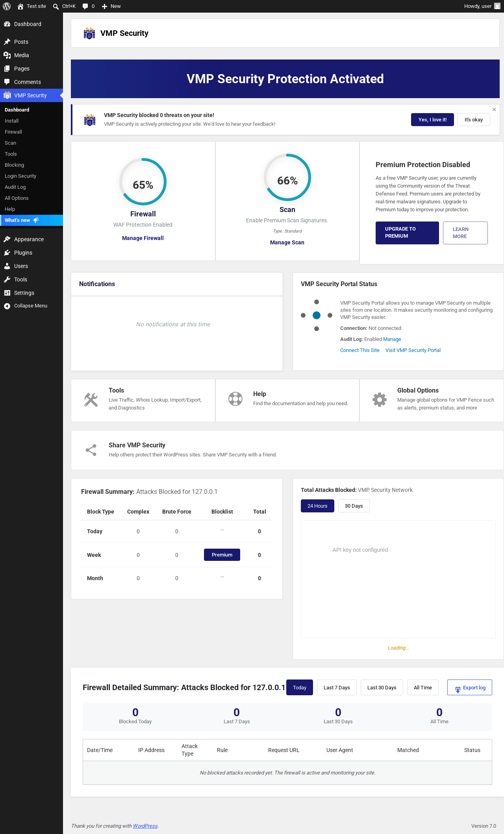Click the Share VMP Security share icon
Viewport: 504px width, 834px height.
click(x=91, y=450)
